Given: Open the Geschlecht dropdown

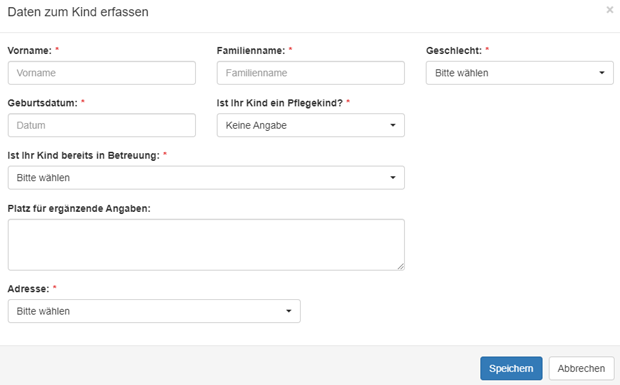Looking at the screenshot, I should (x=520, y=73).
